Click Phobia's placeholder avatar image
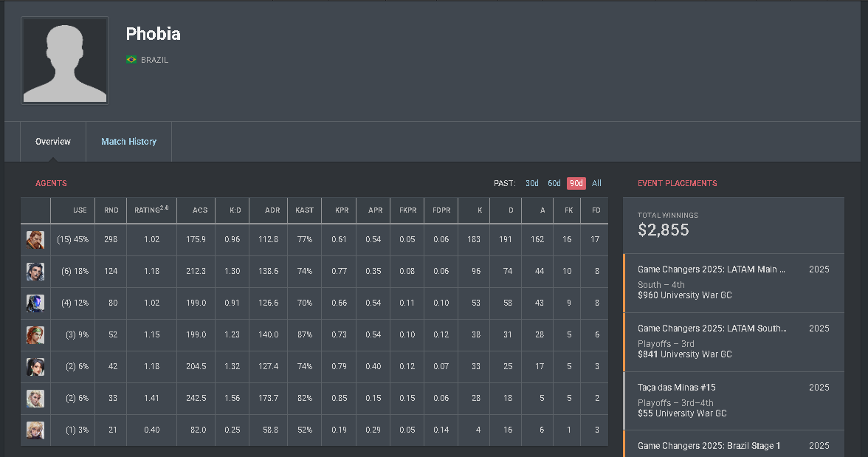This screenshot has width=868, height=457. [65, 61]
